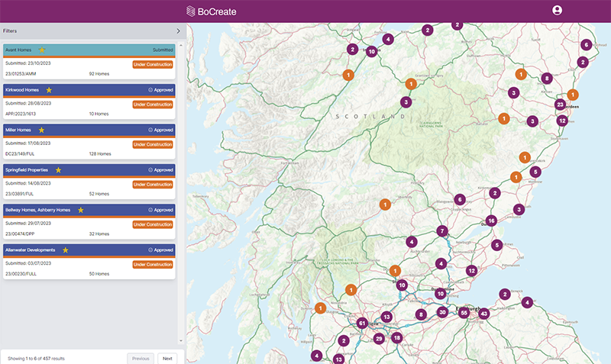Viewport: 611px width, 364px height.
Task: Toggle favourite star on Allanwater Developments card
Action: pos(66,250)
